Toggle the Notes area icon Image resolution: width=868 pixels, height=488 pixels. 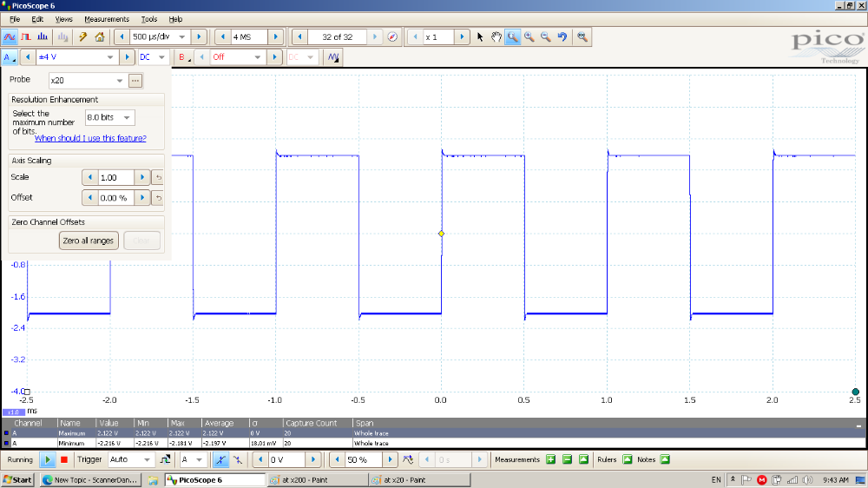point(665,459)
